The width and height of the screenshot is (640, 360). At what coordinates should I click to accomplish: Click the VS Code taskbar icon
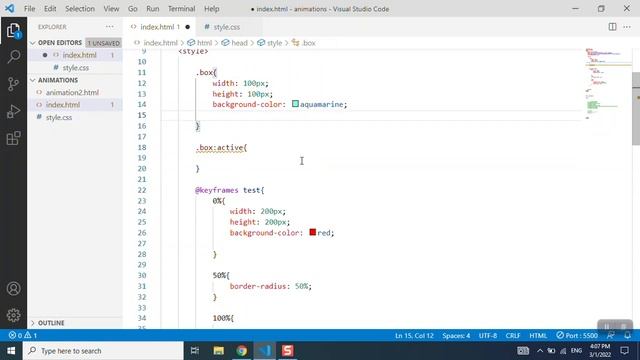264,351
